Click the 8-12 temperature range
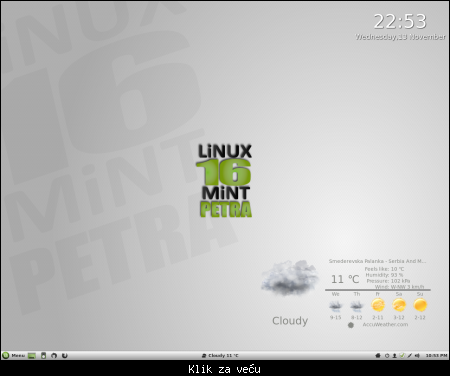This screenshot has width=450, height=376. (x=357, y=317)
